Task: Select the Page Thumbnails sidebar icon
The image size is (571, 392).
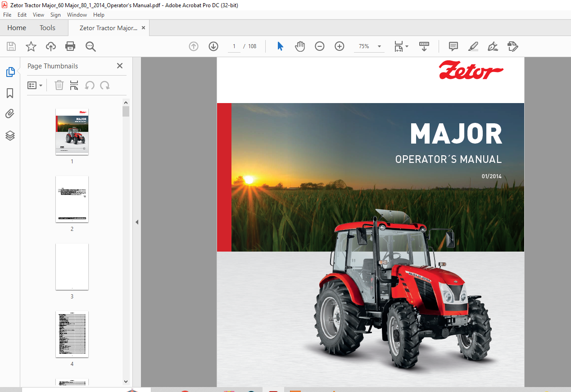Action: (x=10, y=72)
